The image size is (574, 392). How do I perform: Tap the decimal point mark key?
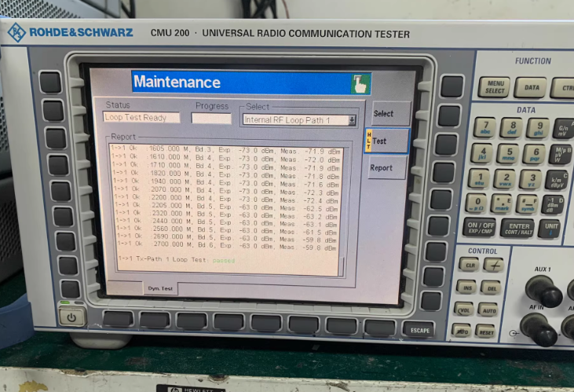click(502, 204)
